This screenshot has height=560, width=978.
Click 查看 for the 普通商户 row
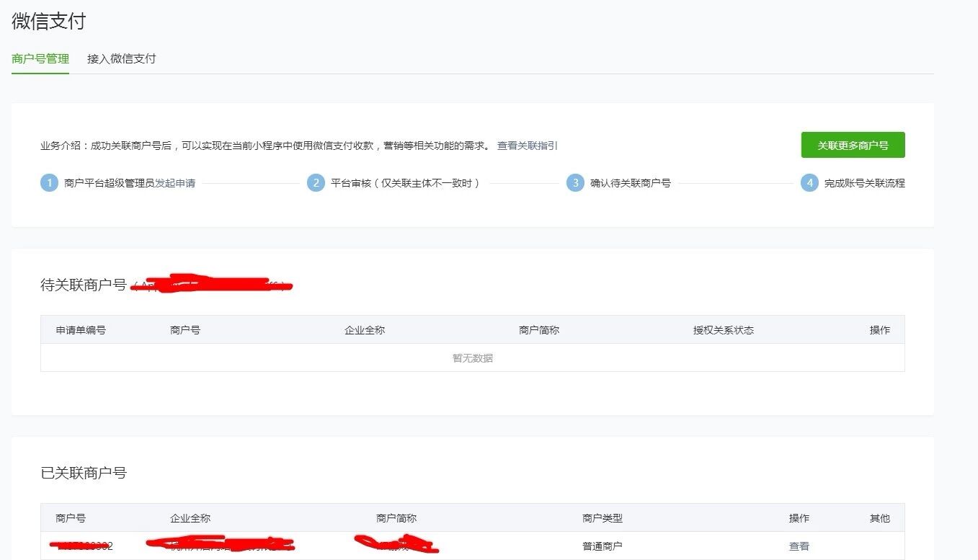(x=799, y=546)
